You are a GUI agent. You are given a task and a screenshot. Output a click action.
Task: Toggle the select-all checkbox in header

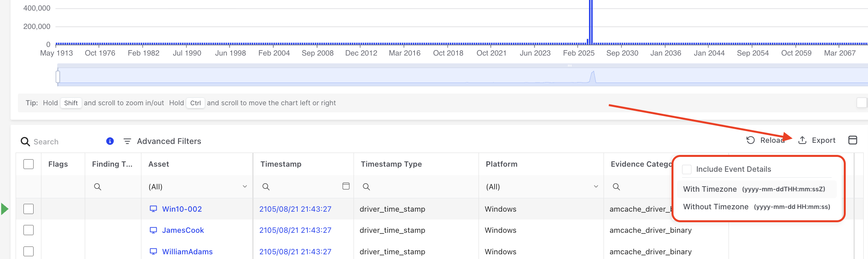[29, 164]
